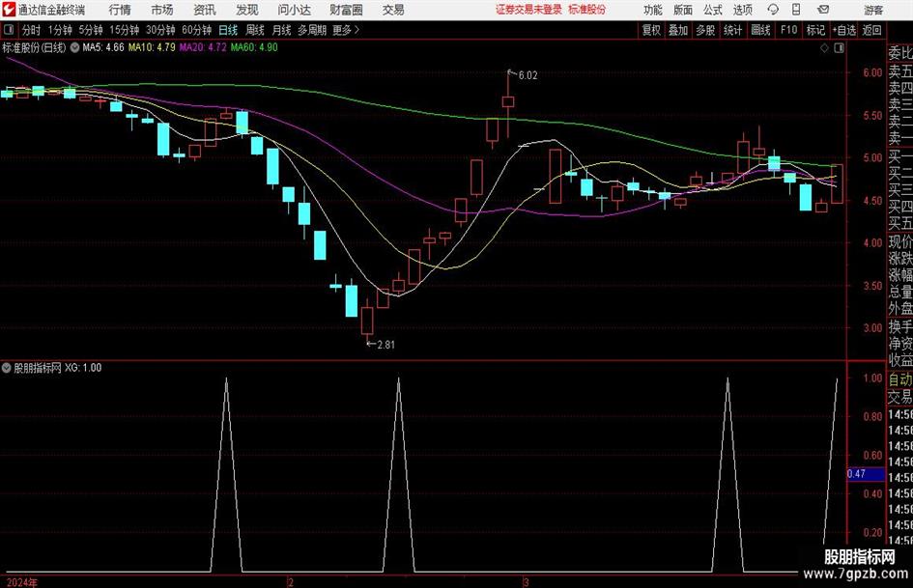This screenshot has height=588, width=913.
Task: Open the 版面 menu
Action: (x=682, y=10)
